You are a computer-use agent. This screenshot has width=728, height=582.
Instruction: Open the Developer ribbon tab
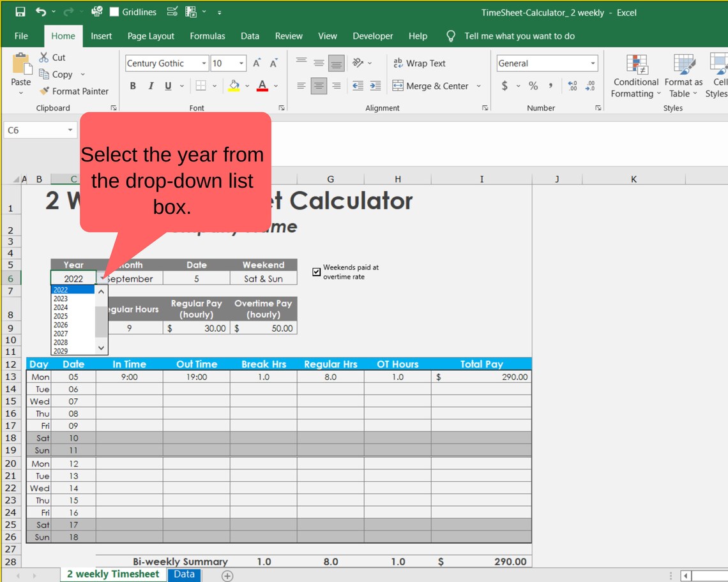(x=372, y=36)
